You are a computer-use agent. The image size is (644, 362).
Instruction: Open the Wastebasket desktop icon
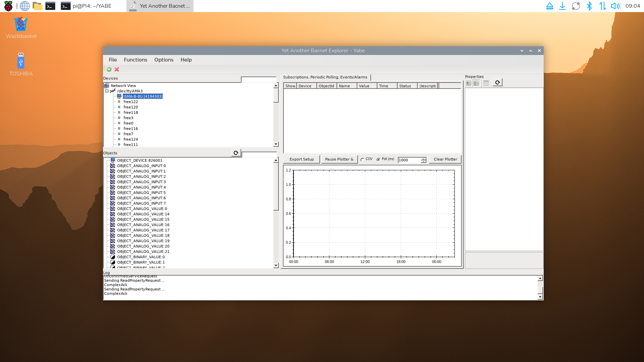pyautogui.click(x=21, y=24)
